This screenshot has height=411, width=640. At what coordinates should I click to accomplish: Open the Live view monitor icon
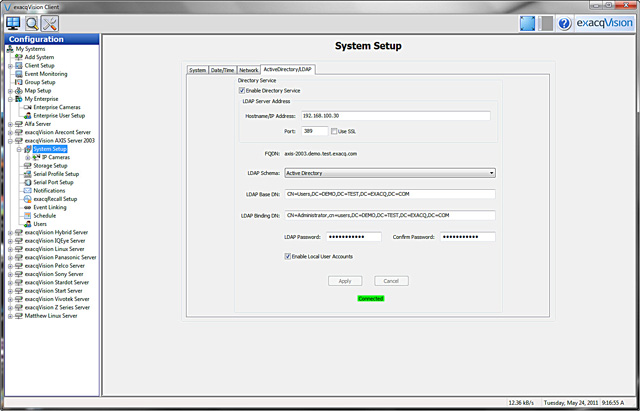[14, 23]
